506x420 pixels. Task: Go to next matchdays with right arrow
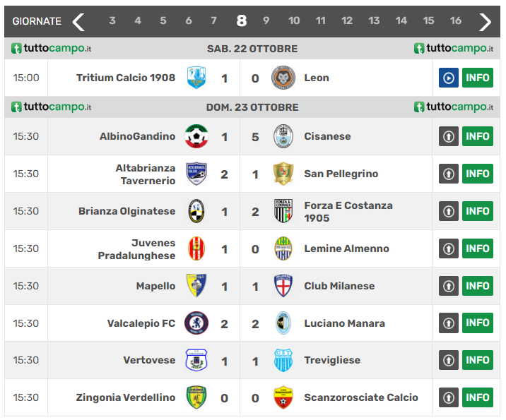(x=485, y=21)
